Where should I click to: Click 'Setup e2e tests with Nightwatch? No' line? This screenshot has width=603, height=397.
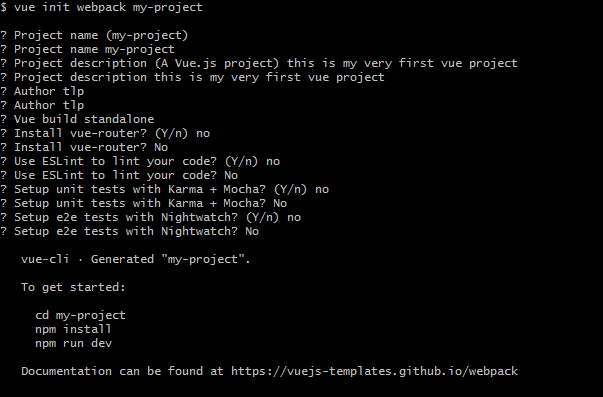pos(130,231)
